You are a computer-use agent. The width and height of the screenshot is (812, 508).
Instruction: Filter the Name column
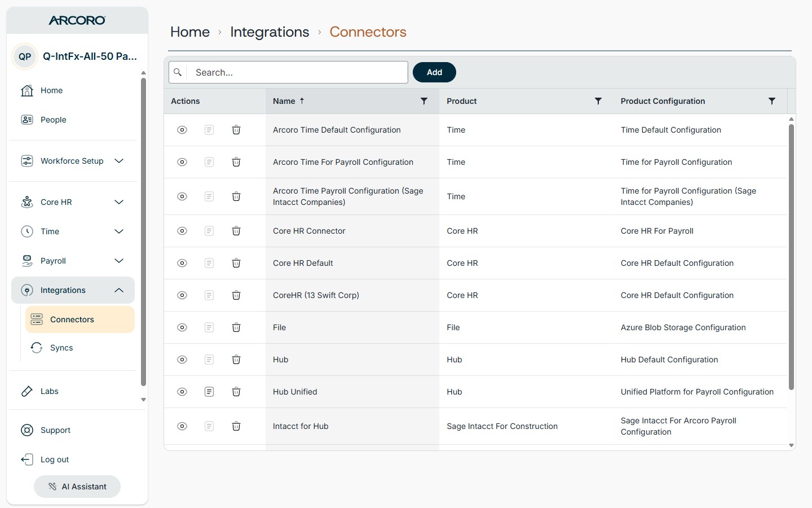click(424, 101)
